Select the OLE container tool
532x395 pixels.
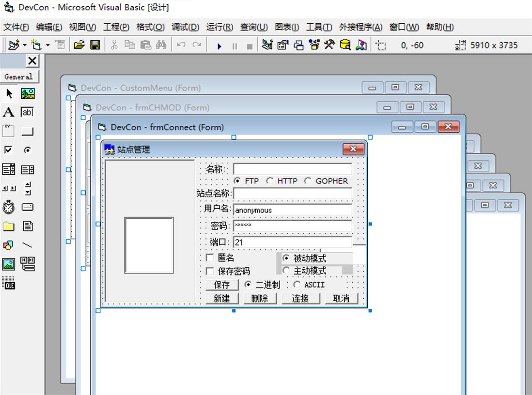(9, 283)
